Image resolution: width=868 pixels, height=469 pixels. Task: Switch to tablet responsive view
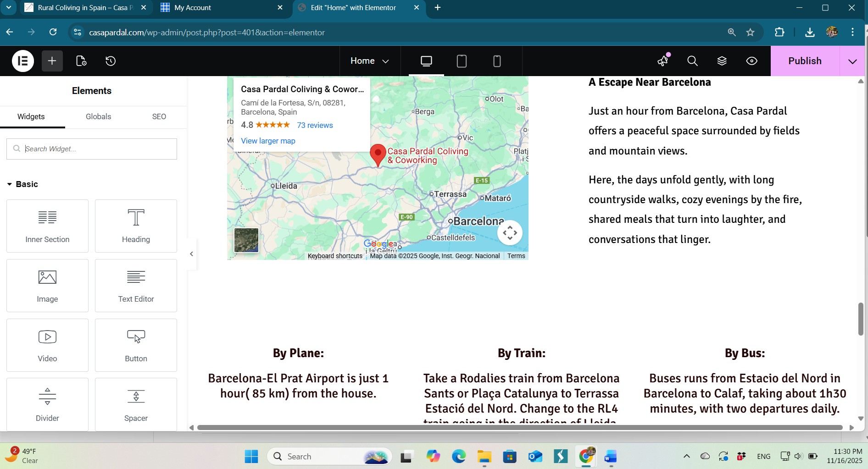click(x=462, y=61)
